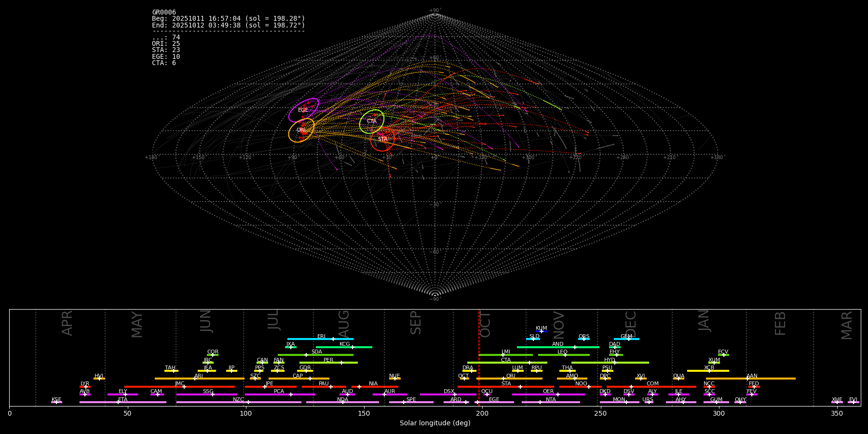Click the NIA red shower bar
Screen dimensions: 868x434
click(x=375, y=387)
